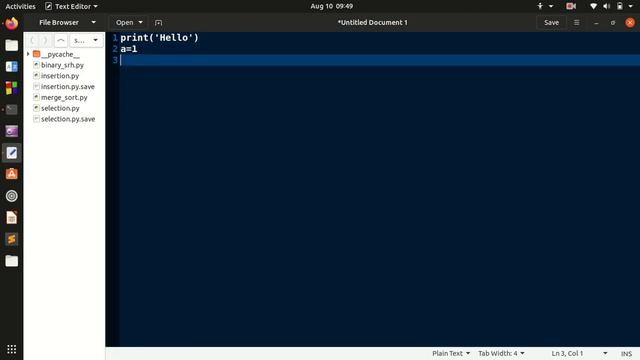This screenshot has width=640, height=360.
Task: Click the volume icon
Action: [x=607, y=6]
